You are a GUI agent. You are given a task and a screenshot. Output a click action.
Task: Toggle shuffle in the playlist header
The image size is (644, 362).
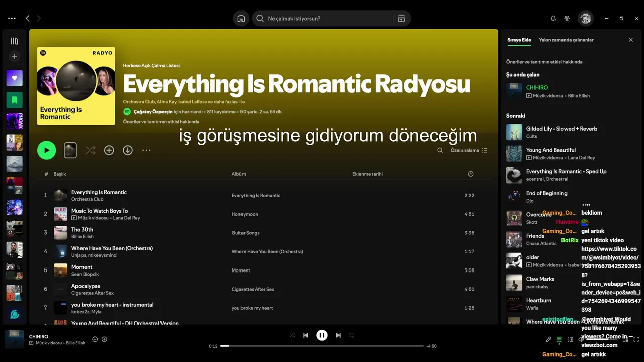[x=90, y=150]
